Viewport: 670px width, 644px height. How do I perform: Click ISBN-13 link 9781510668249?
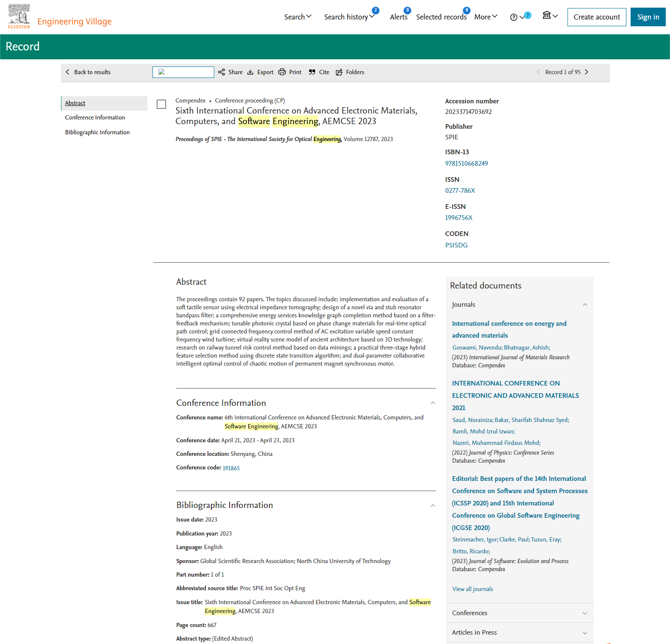(466, 164)
